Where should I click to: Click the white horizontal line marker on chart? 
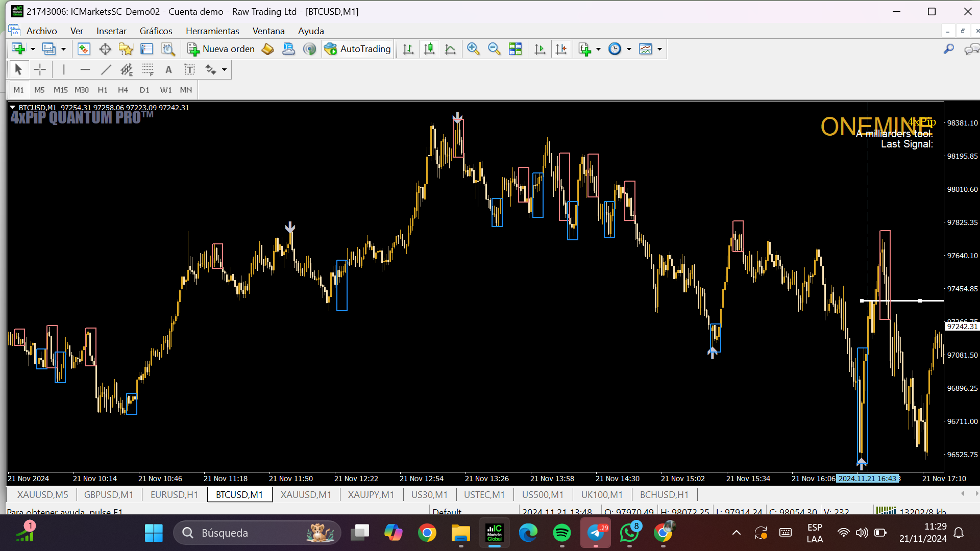click(920, 301)
